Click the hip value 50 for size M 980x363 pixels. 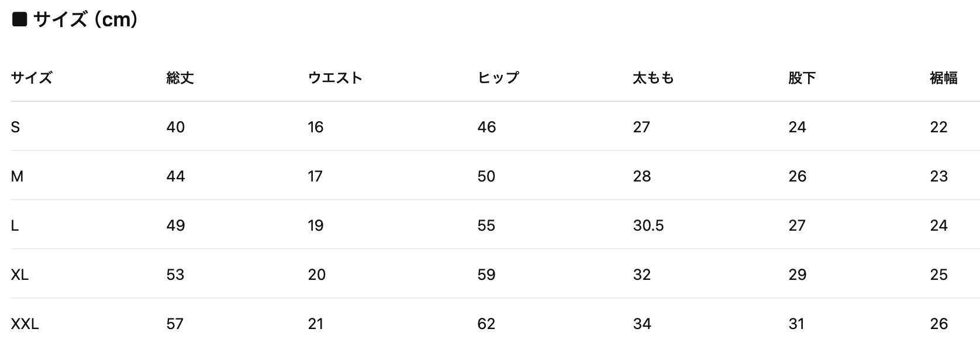(x=486, y=176)
